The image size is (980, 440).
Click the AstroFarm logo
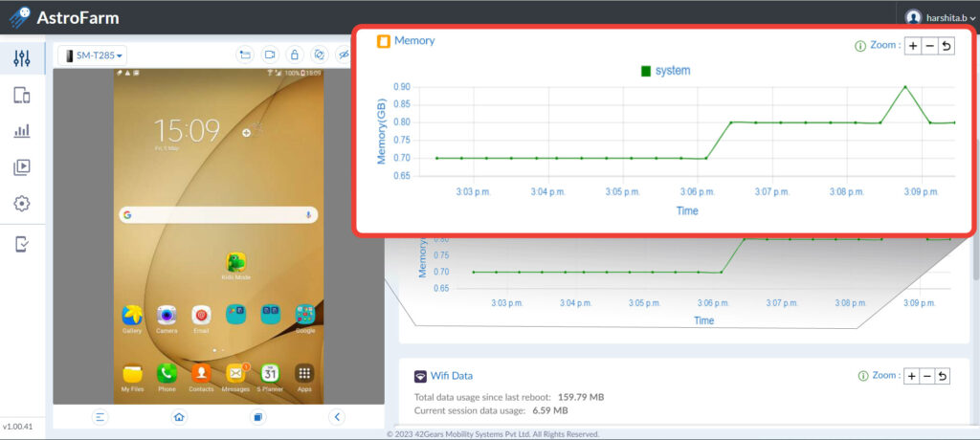tap(63, 17)
